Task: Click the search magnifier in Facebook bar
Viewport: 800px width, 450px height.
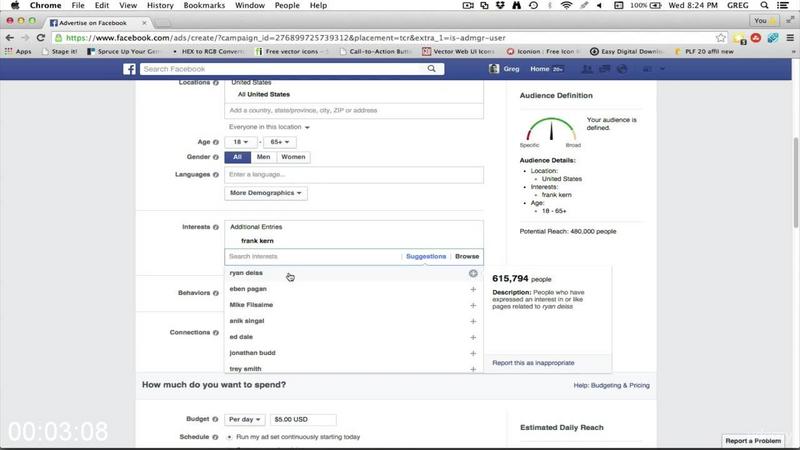Action: point(432,69)
